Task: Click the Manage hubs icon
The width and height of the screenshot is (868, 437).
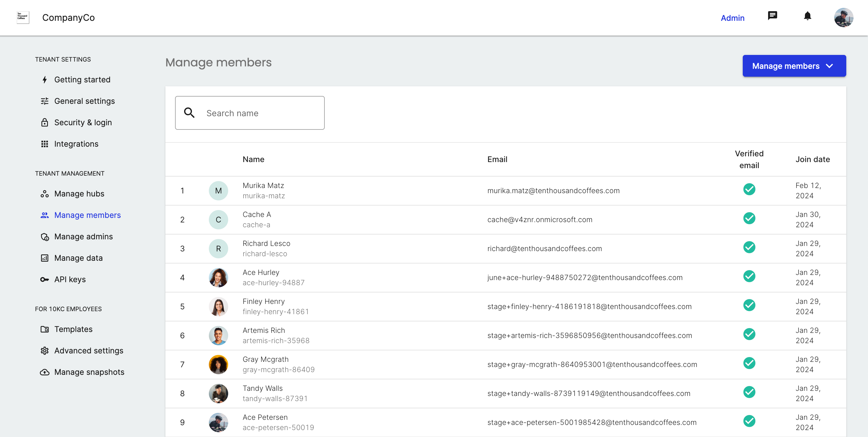Action: pos(44,194)
